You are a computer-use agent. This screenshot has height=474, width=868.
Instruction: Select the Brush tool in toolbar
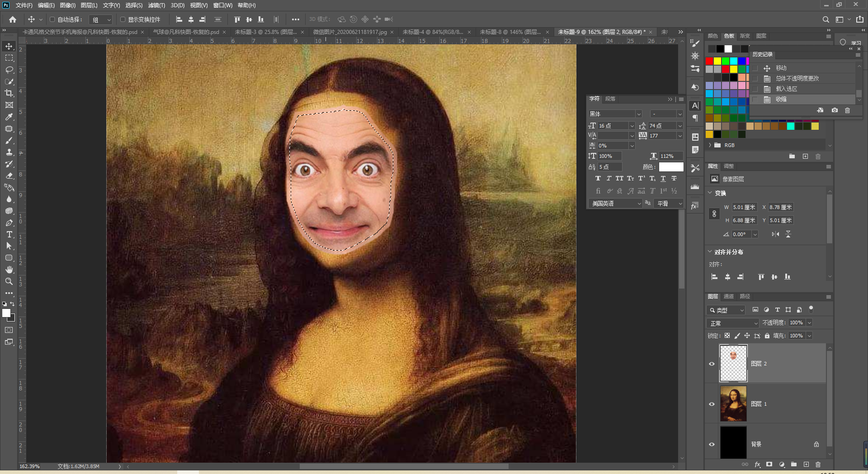(9, 140)
